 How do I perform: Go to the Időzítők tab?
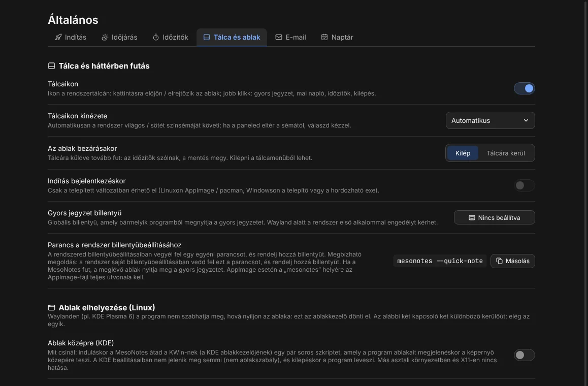click(170, 37)
